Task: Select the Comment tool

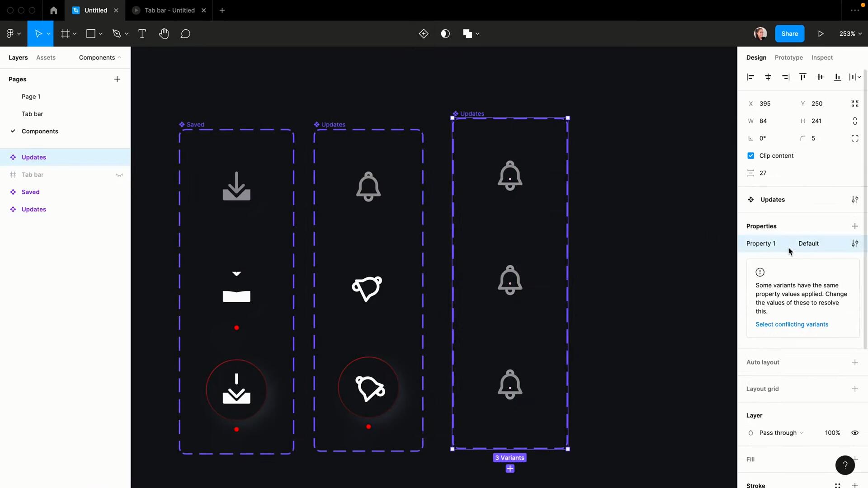Action: (185, 34)
